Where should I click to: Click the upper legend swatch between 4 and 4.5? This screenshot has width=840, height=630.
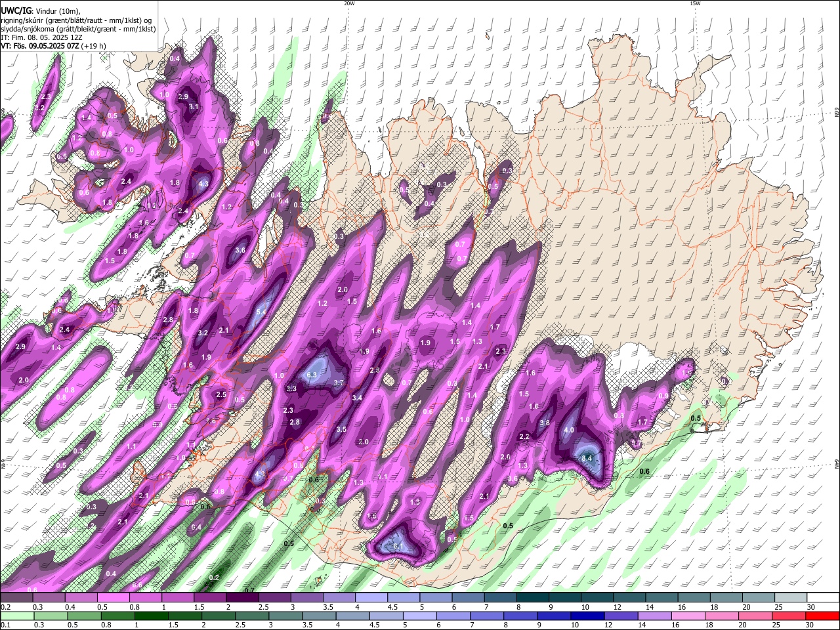371,598
